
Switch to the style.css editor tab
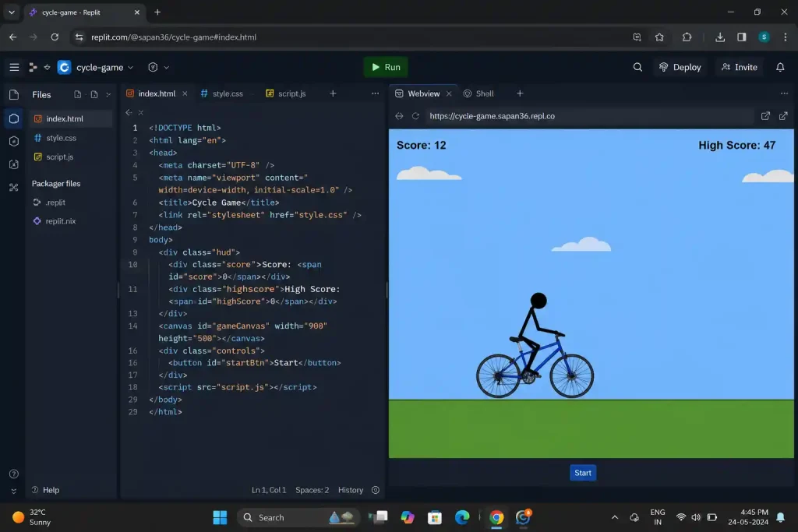(x=222, y=93)
